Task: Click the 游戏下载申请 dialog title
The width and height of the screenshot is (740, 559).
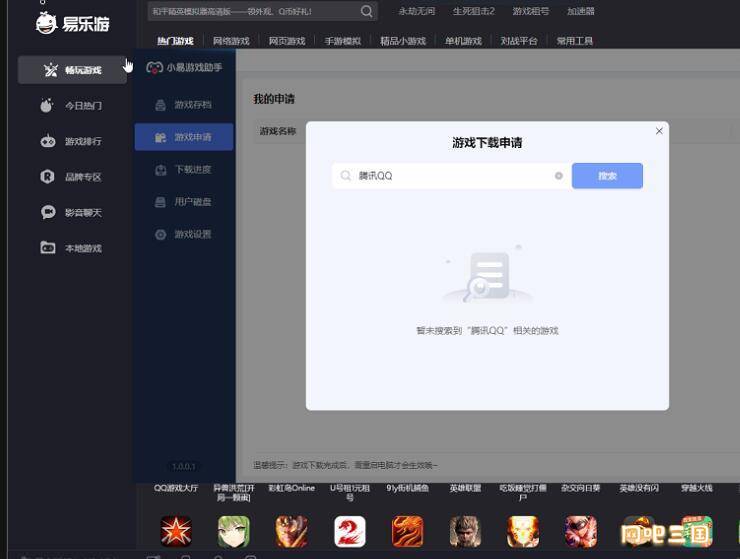Action: pos(487,143)
